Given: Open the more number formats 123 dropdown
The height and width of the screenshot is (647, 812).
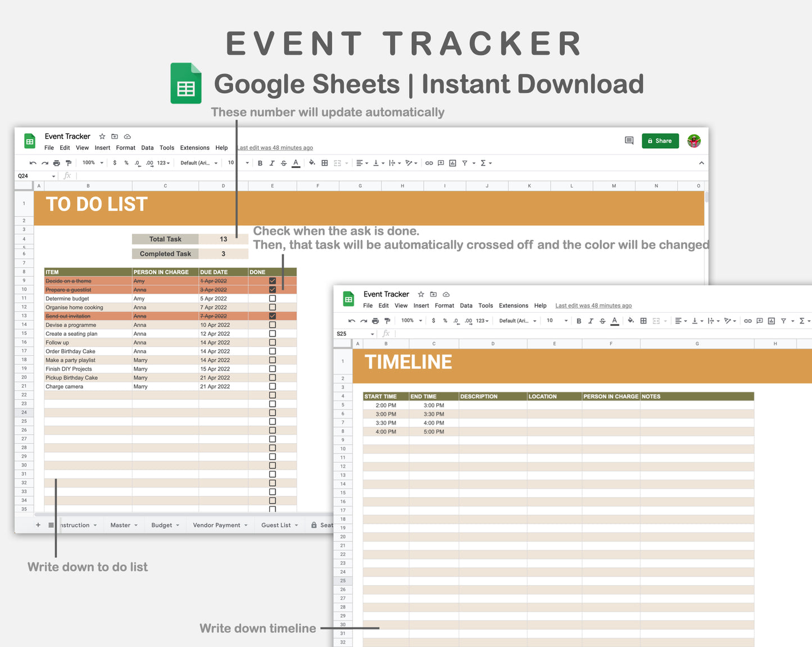Looking at the screenshot, I should pos(162,163).
